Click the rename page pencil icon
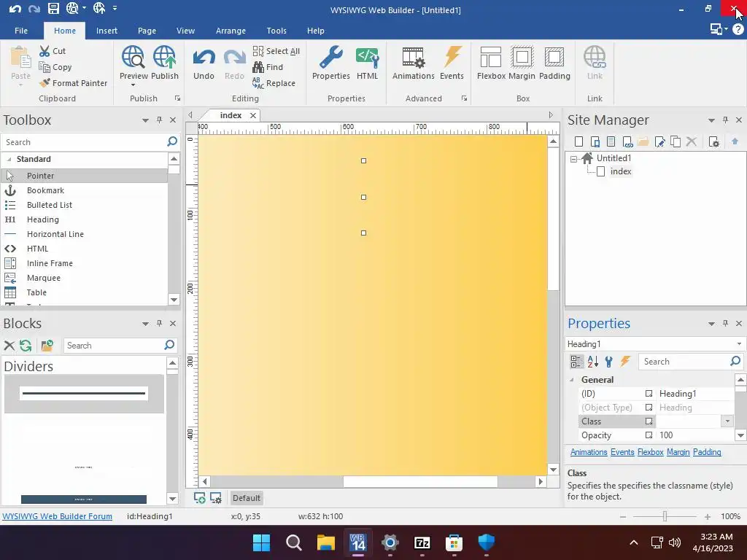747x560 pixels. coord(659,141)
